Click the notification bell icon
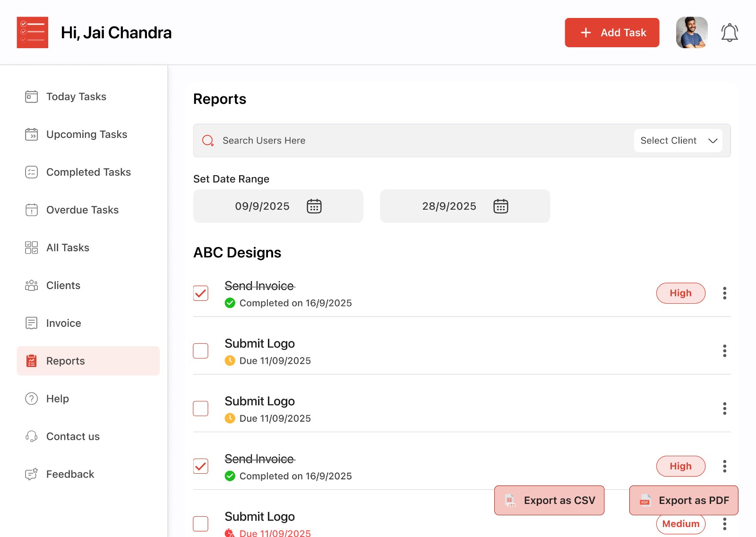This screenshot has height=537, width=756. [x=729, y=32]
